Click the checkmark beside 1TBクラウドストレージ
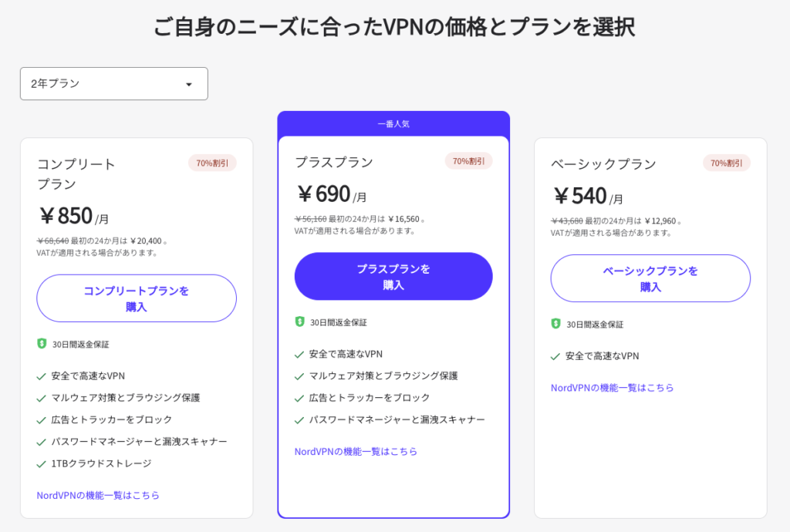790x532 pixels. 42,463
